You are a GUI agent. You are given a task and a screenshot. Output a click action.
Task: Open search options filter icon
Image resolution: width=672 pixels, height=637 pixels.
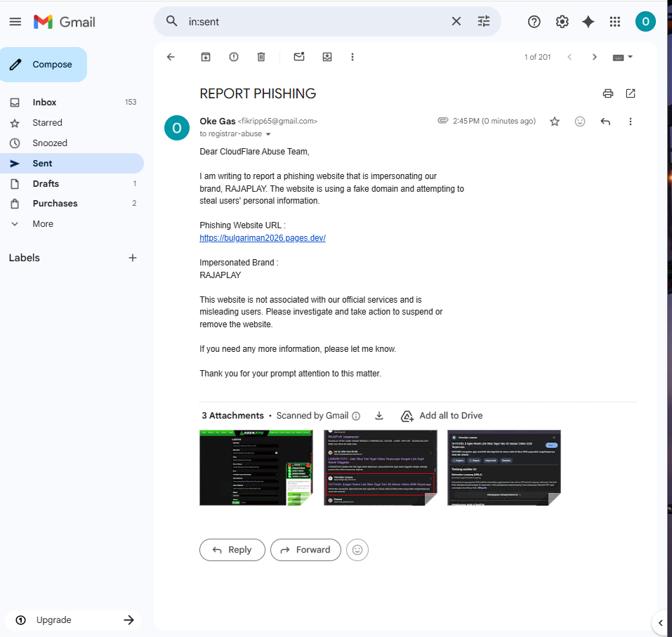pyautogui.click(x=483, y=22)
